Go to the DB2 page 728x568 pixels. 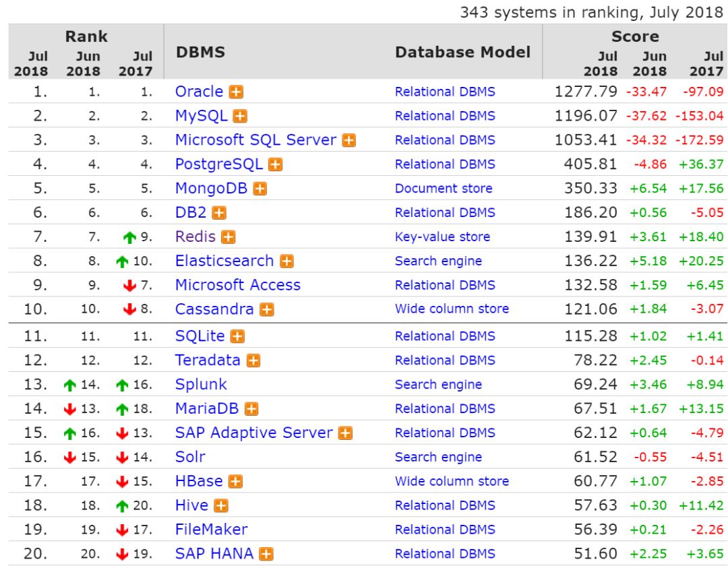click(x=191, y=212)
